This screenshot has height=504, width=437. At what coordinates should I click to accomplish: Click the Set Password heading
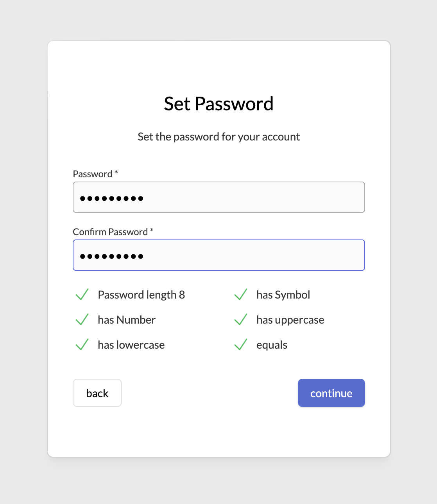(218, 103)
